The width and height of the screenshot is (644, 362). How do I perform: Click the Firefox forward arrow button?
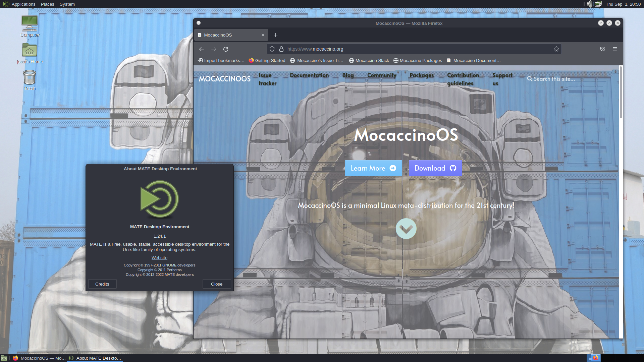coord(214,49)
